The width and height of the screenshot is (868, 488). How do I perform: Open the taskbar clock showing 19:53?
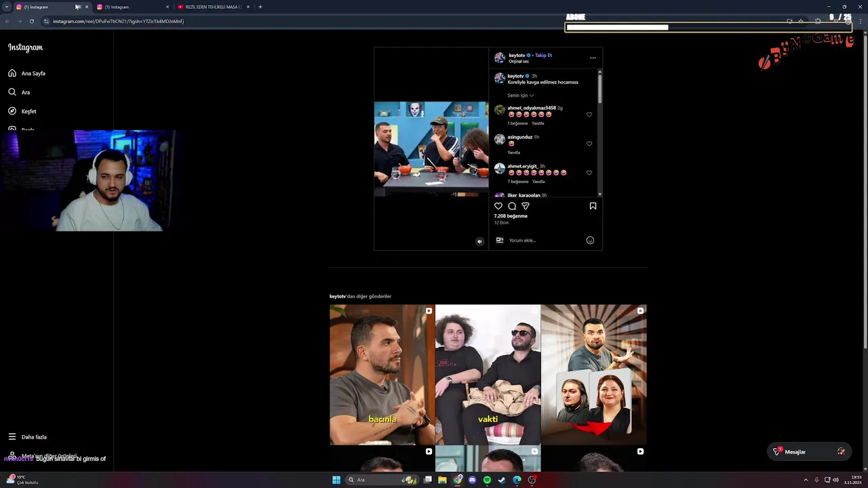pos(852,480)
